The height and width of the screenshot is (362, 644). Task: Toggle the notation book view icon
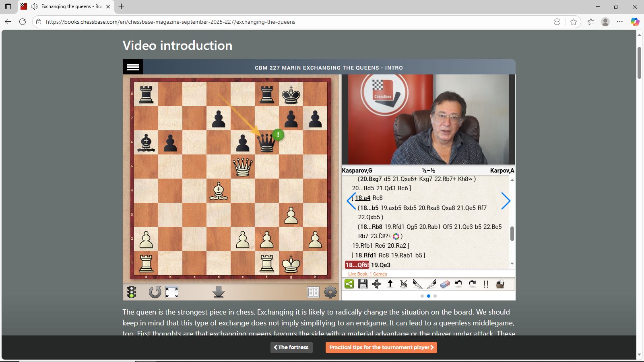313,292
